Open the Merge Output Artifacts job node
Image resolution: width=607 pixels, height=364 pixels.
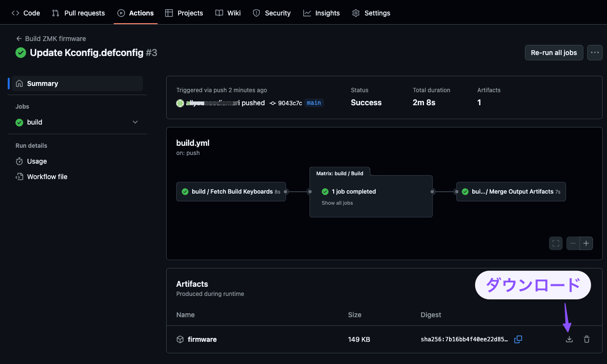point(511,192)
